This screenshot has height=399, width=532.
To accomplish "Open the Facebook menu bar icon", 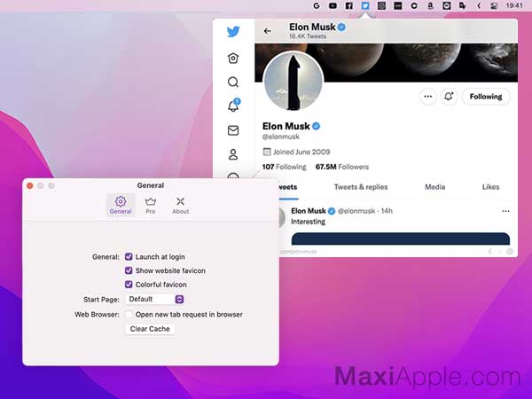I will click(348, 6).
